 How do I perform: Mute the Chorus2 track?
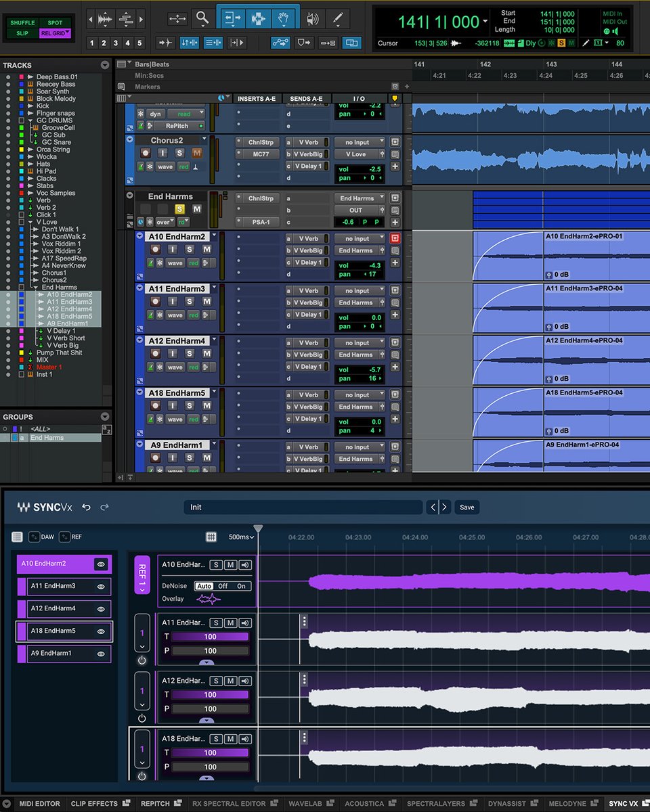[197, 154]
